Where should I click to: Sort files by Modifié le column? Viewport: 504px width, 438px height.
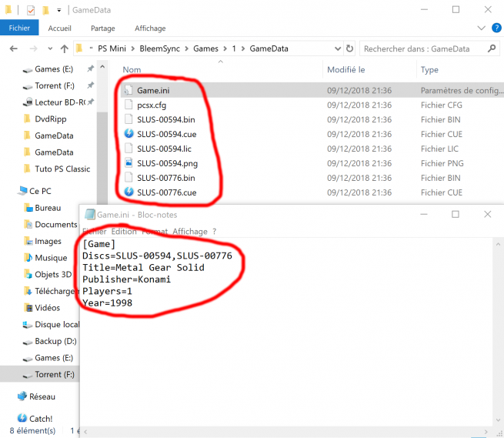(x=345, y=69)
